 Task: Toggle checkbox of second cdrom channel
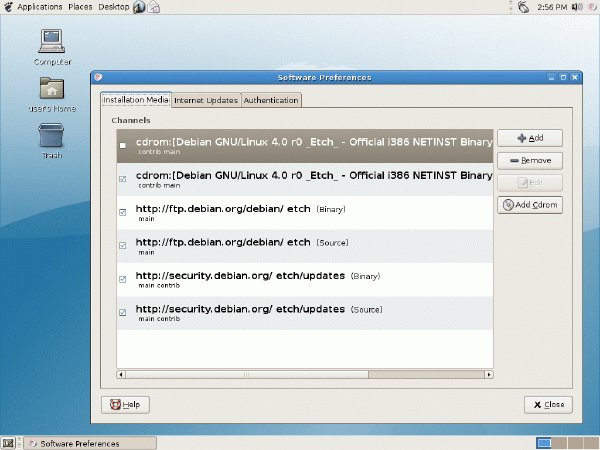(122, 179)
